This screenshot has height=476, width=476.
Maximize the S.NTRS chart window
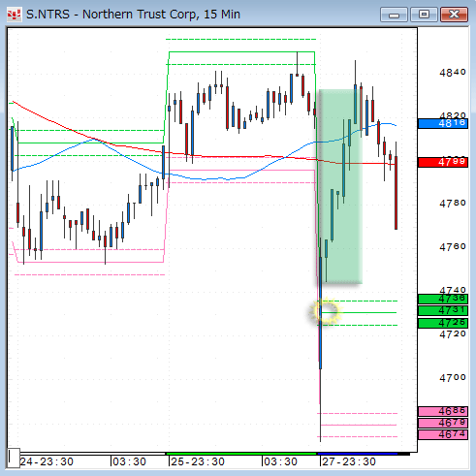coord(424,15)
